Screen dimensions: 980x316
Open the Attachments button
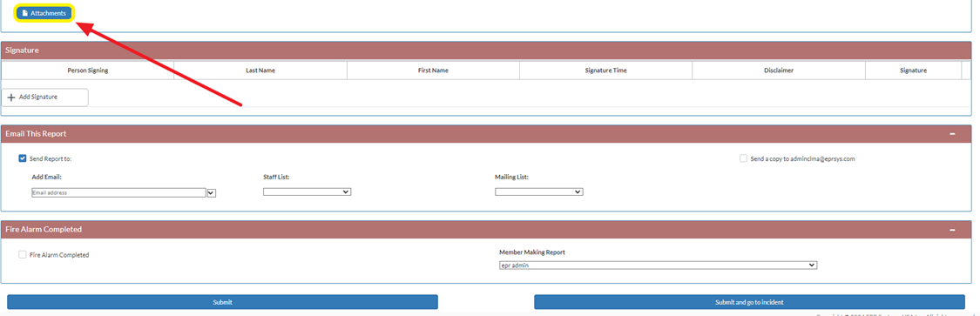click(x=44, y=13)
